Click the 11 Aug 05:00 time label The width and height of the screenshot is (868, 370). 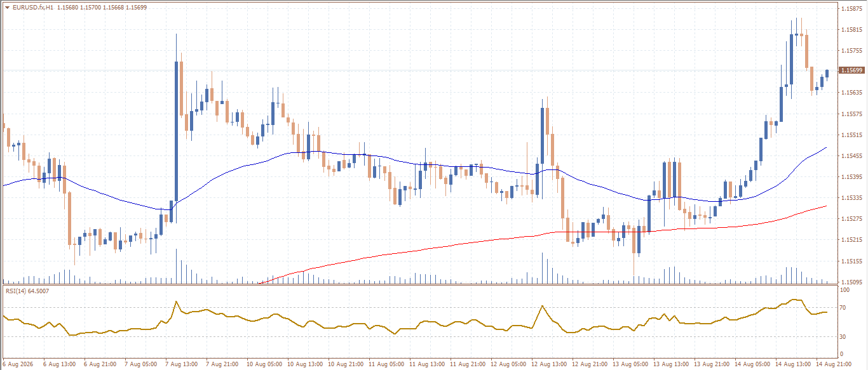[386, 364]
